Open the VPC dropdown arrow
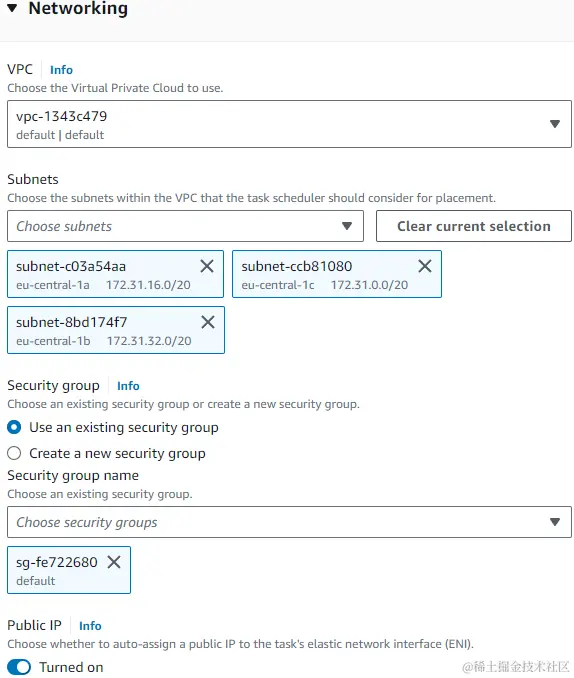 point(555,124)
